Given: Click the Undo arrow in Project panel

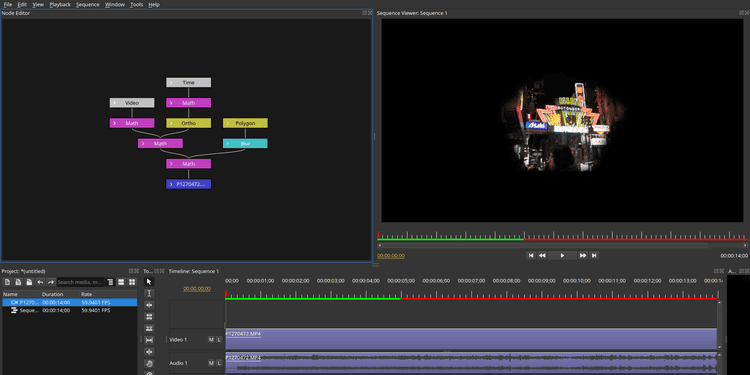Looking at the screenshot, I should click(40, 282).
